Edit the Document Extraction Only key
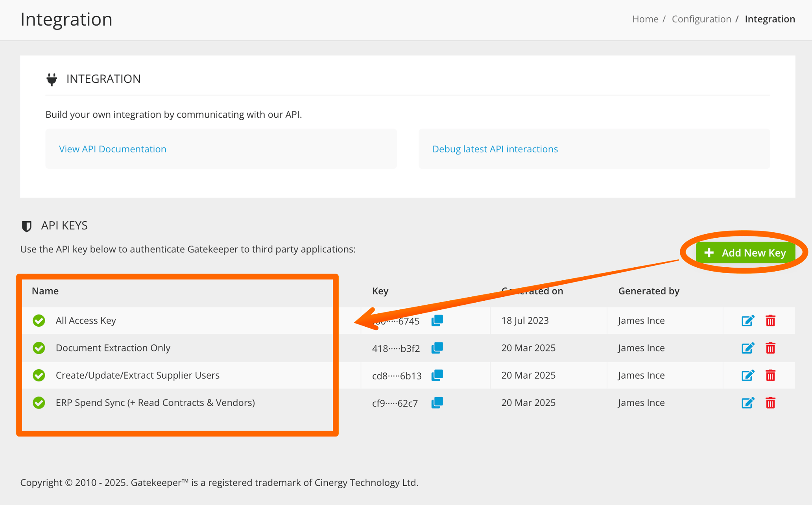This screenshot has height=505, width=812. pyautogui.click(x=747, y=348)
